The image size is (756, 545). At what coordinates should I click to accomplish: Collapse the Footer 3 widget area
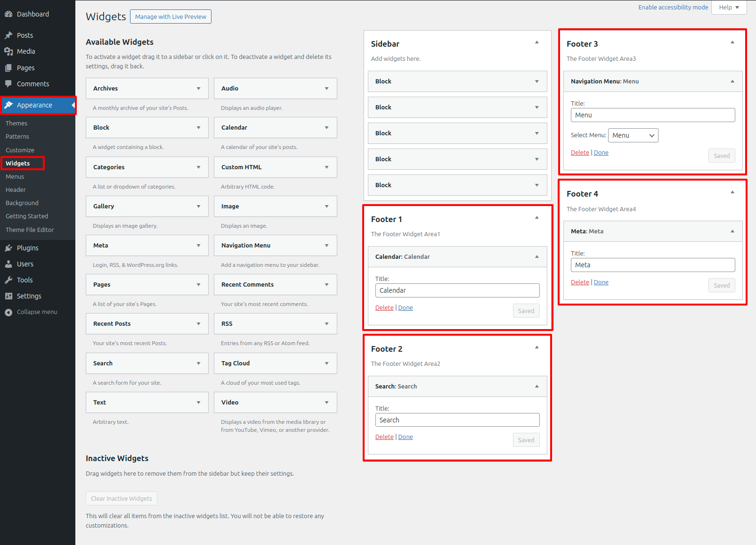click(x=732, y=43)
